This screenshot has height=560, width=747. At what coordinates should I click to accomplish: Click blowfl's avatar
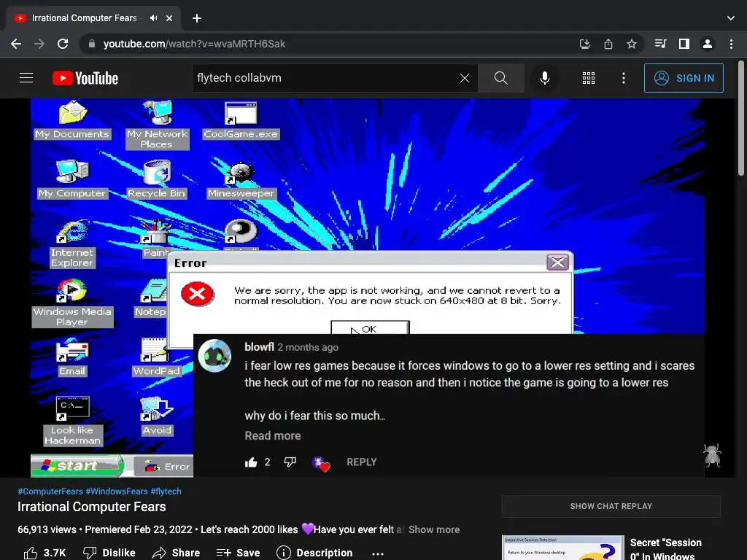(214, 356)
